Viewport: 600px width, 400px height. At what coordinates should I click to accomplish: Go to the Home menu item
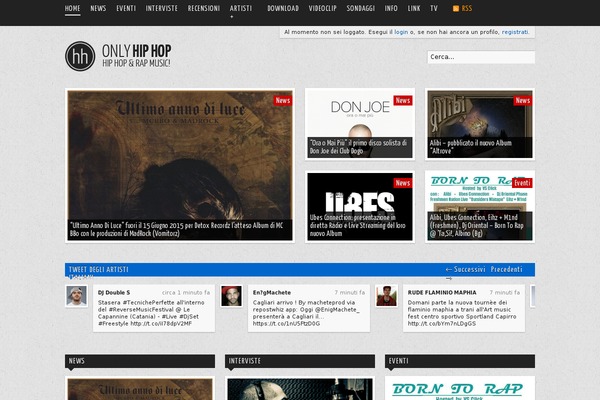point(72,8)
